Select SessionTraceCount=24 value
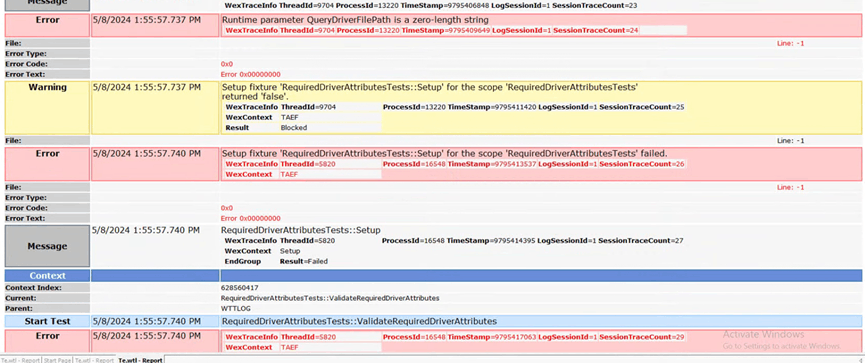This screenshot has height=363, width=865. click(x=596, y=30)
